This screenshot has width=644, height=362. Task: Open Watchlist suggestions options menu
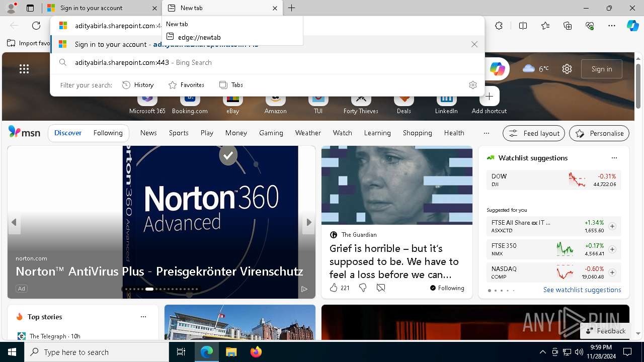pyautogui.click(x=614, y=158)
